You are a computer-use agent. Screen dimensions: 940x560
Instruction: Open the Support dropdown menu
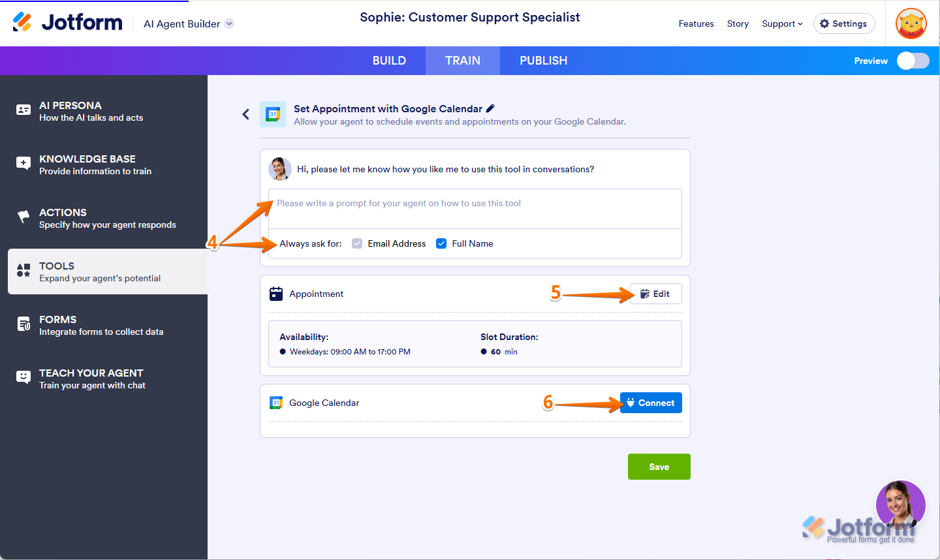[782, 23]
